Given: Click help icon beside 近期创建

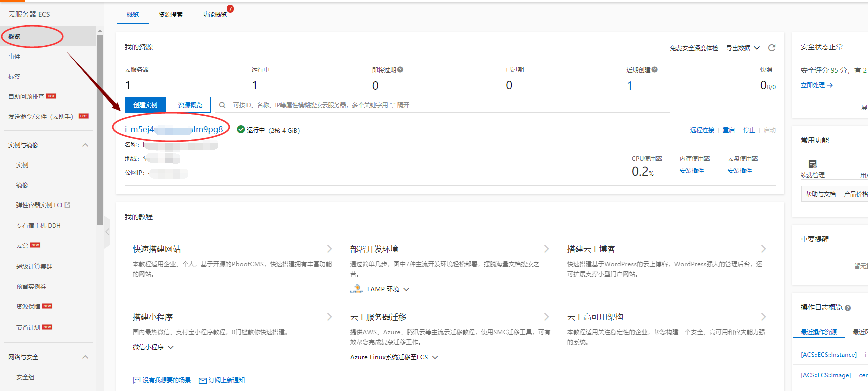Looking at the screenshot, I should click(655, 70).
